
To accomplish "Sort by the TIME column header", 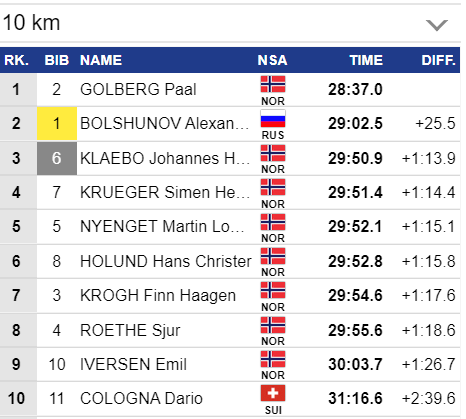I will [366, 60].
